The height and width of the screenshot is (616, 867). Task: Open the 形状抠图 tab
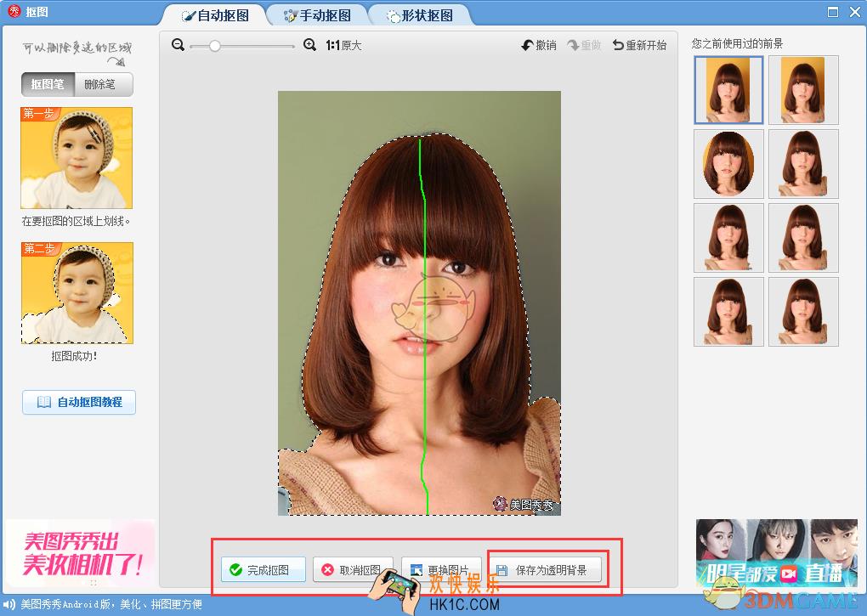420,15
